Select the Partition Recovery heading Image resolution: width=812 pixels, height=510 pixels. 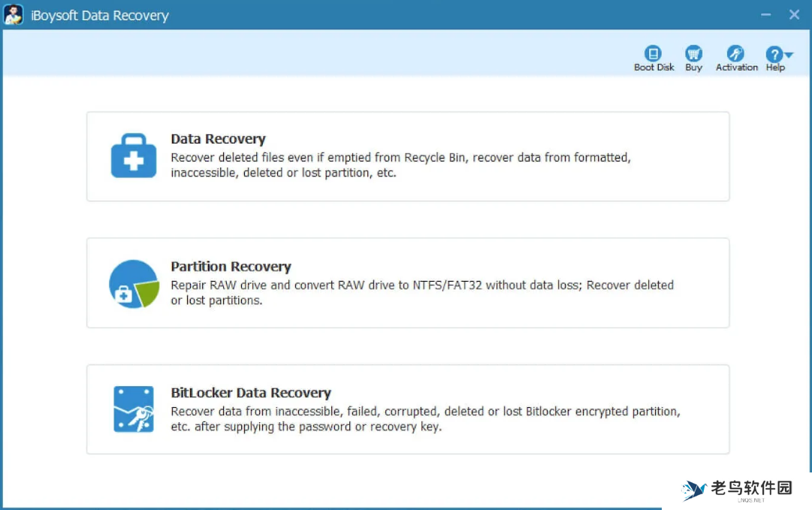pos(231,266)
